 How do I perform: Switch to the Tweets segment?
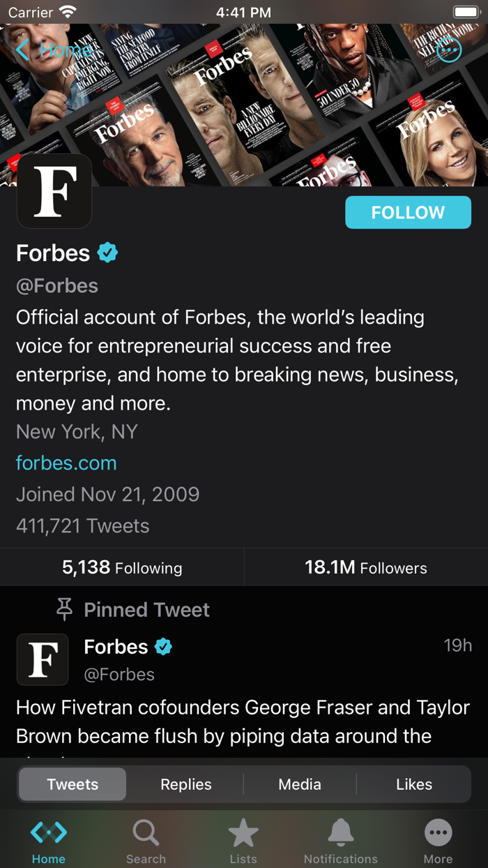(x=73, y=784)
